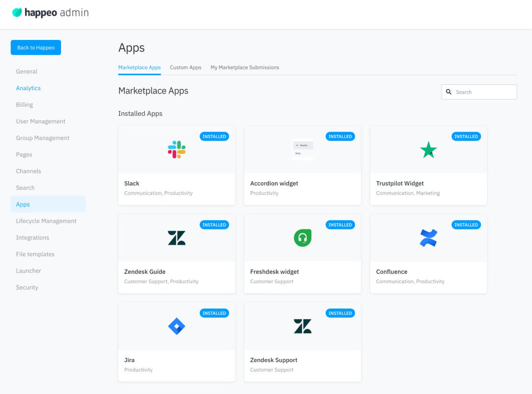Viewport: 532px width, 394px height.
Task: Click the Back to Happeo button
Action: (x=35, y=48)
